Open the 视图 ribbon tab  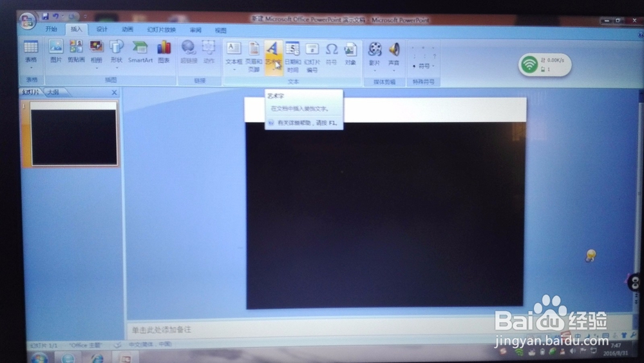(220, 30)
